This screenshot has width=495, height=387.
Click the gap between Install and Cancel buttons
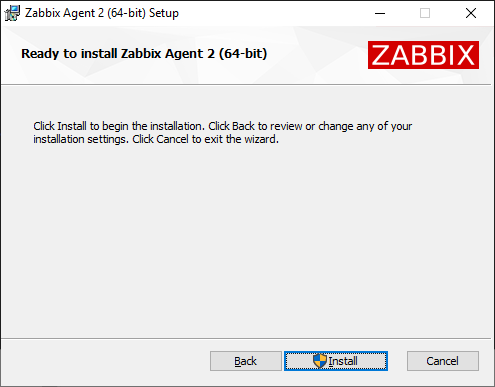397,361
